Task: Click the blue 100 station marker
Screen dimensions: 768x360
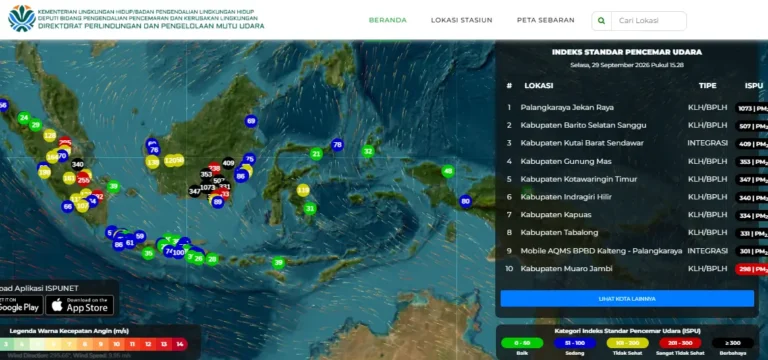Action: coord(179,253)
